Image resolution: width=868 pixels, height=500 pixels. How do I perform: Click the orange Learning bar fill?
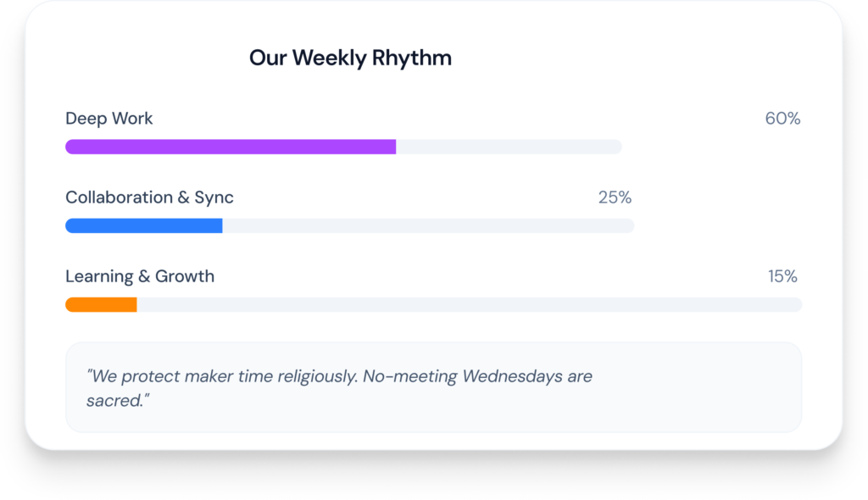[102, 304]
